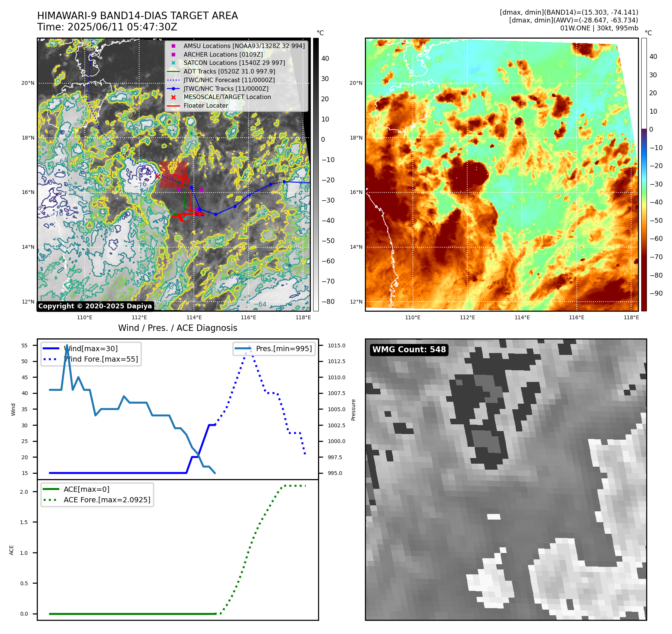The width and height of the screenshot is (672, 634).
Task: Click the ACE axis label
Action: click(11, 550)
